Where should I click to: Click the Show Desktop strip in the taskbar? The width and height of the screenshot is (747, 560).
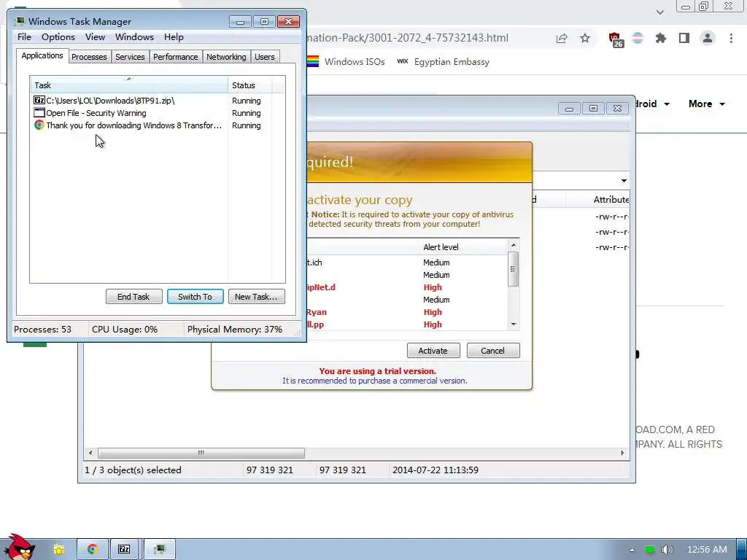[x=741, y=550]
